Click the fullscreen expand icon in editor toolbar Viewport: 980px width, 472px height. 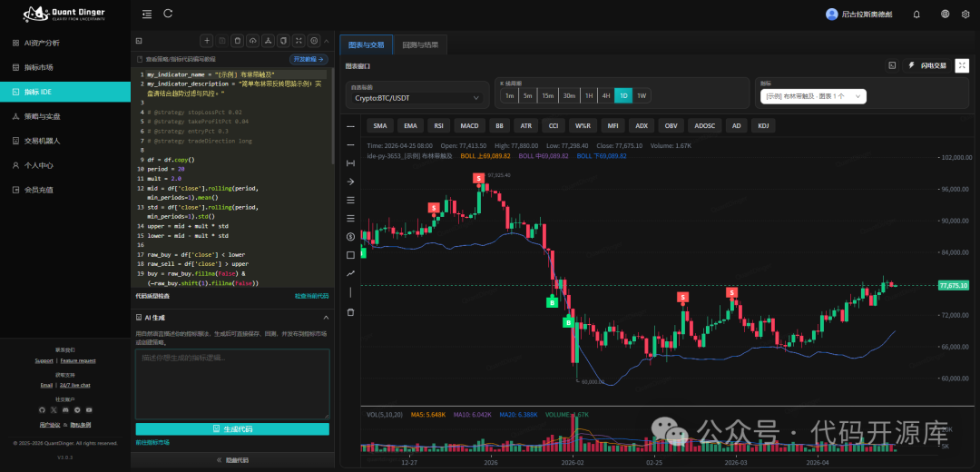click(x=299, y=41)
